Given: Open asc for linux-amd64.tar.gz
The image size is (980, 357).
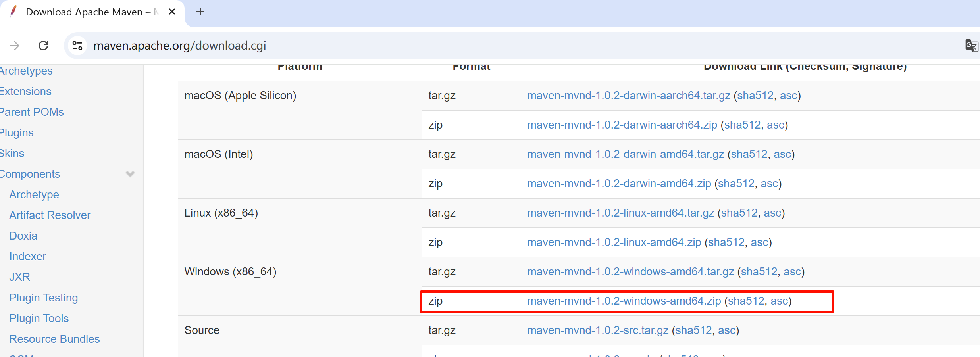Looking at the screenshot, I should click(772, 213).
